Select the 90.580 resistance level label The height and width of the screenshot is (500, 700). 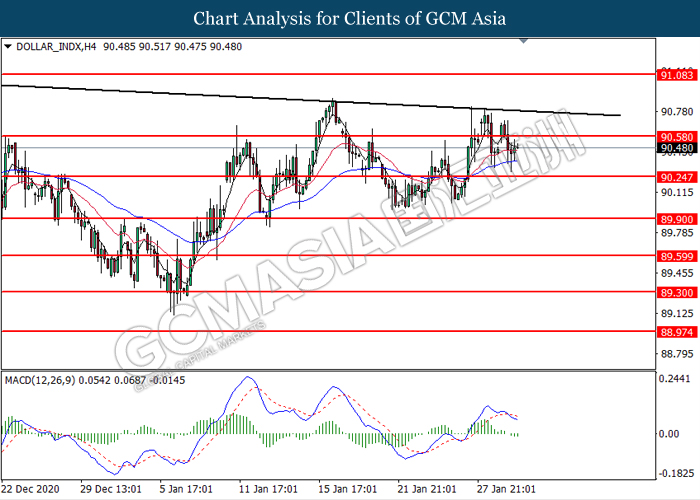point(677,137)
